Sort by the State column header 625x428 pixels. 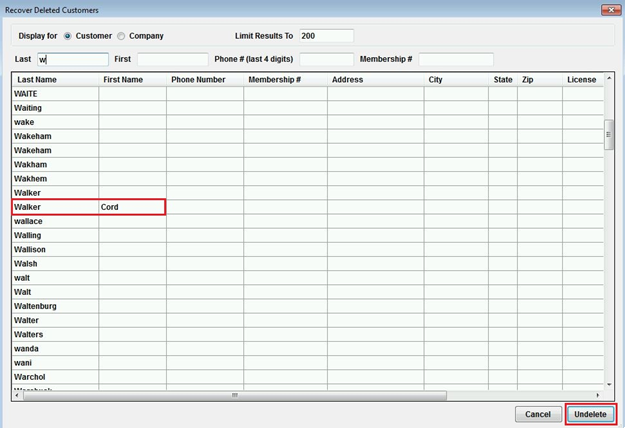[503, 80]
